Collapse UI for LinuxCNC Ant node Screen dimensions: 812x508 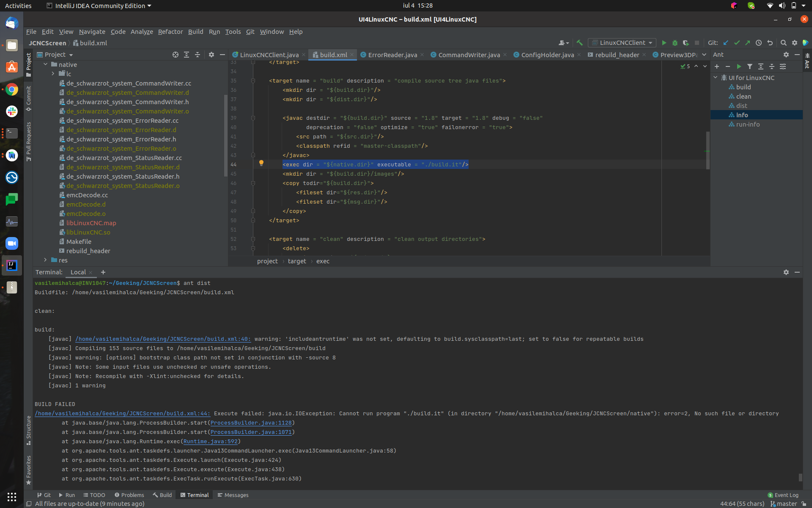pyautogui.click(x=716, y=77)
